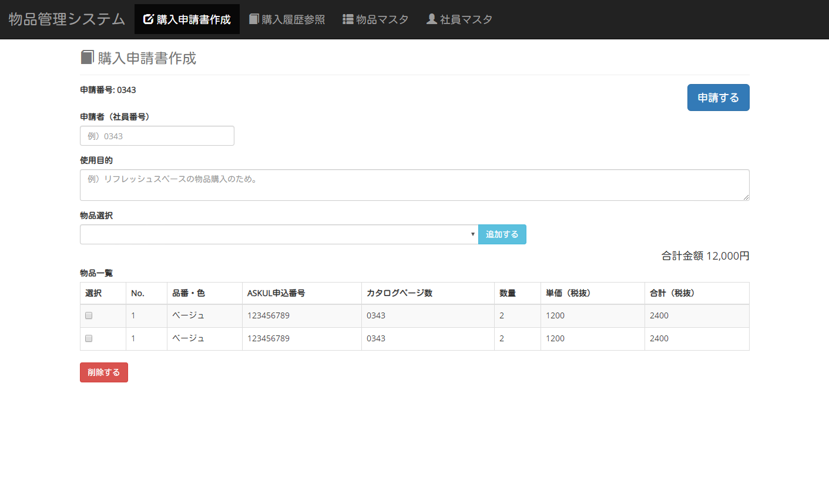Click the book icon beside 購入履歴参照
Image resolution: width=829 pixels, height=504 pixels.
(x=254, y=19)
